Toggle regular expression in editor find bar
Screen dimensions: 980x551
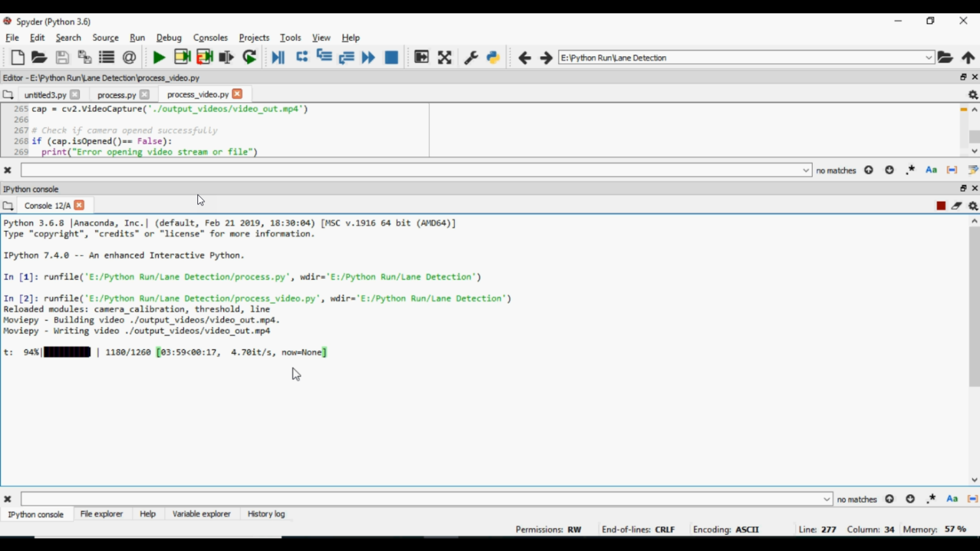910,170
